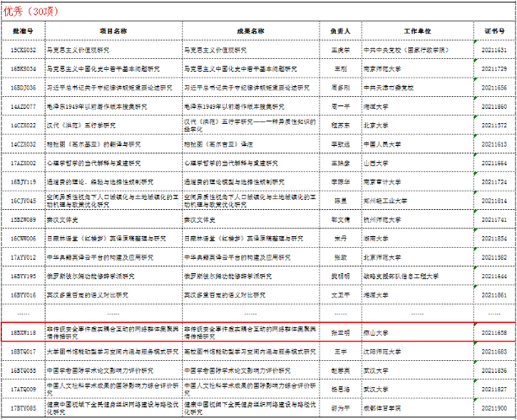Select approval number cell 15CKS032
Screen dimensions: 517x420
pos(23,51)
